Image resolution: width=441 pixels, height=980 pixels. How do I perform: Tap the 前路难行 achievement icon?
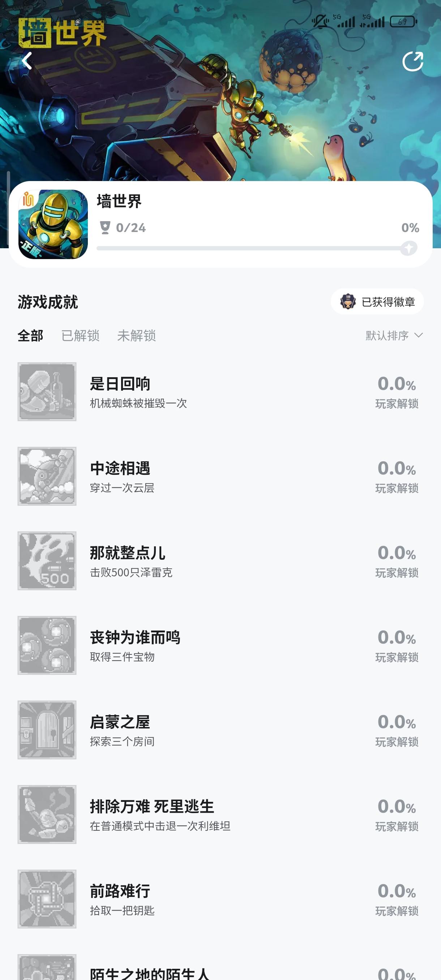click(x=47, y=899)
